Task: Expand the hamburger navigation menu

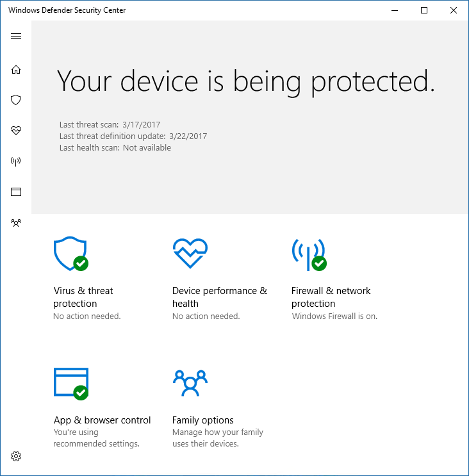Action: point(16,36)
